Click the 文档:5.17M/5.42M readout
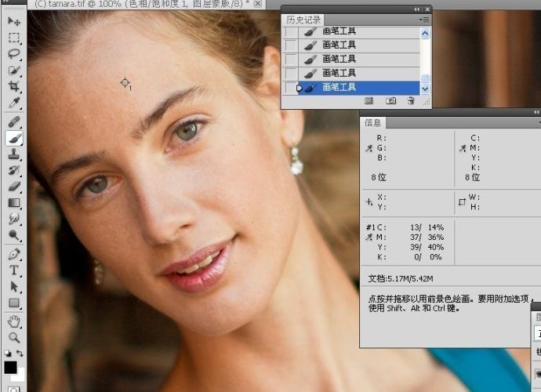Screen dimensions: 541x392 pyautogui.click(x=400, y=279)
